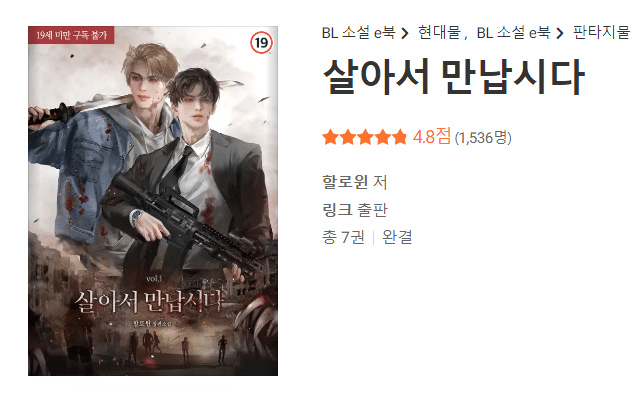Click the red circled 19 age-rating icon

tap(261, 43)
